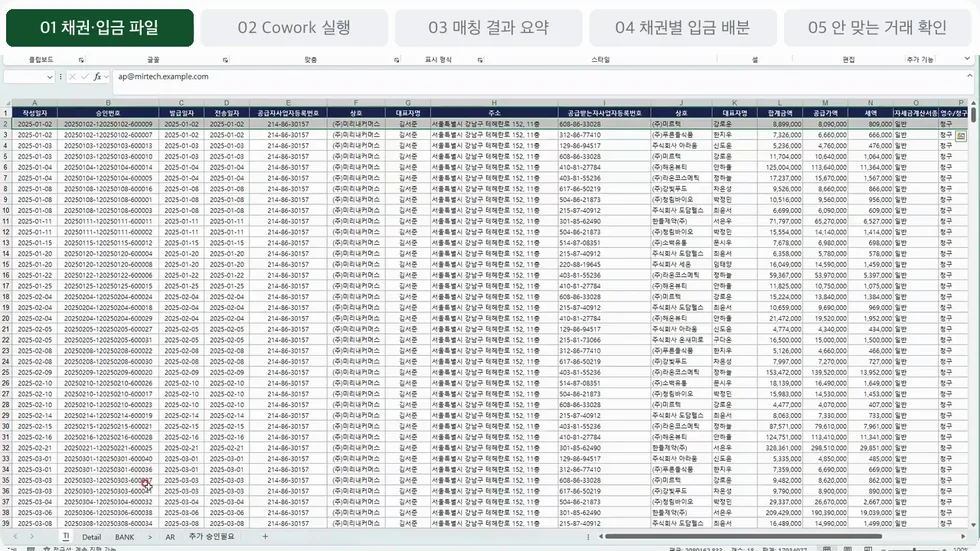Viewport: 980px width, 551px height.
Task: Select column H header
Action: tap(494, 103)
